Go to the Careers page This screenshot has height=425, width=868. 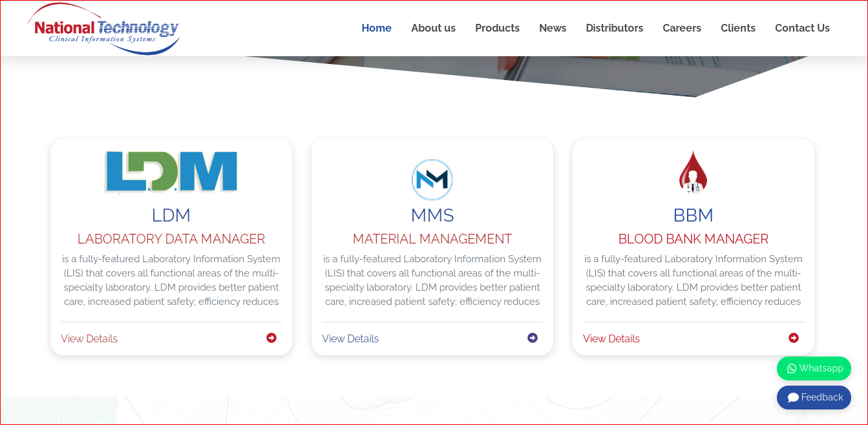[x=682, y=28]
